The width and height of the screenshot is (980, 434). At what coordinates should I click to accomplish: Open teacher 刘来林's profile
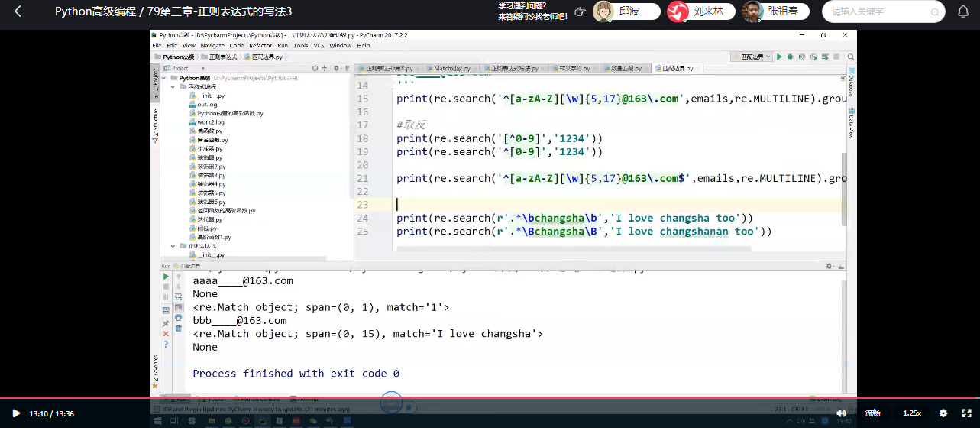point(701,11)
